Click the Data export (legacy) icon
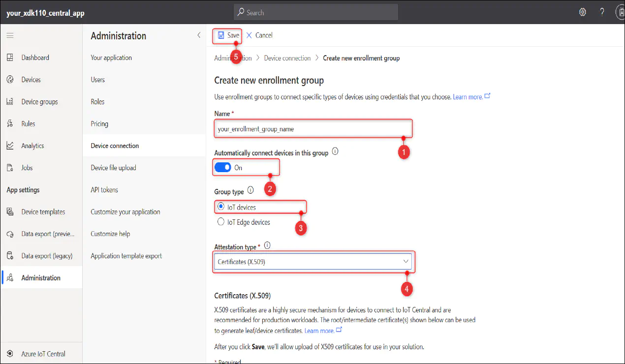This screenshot has height=364, width=625. (10, 256)
